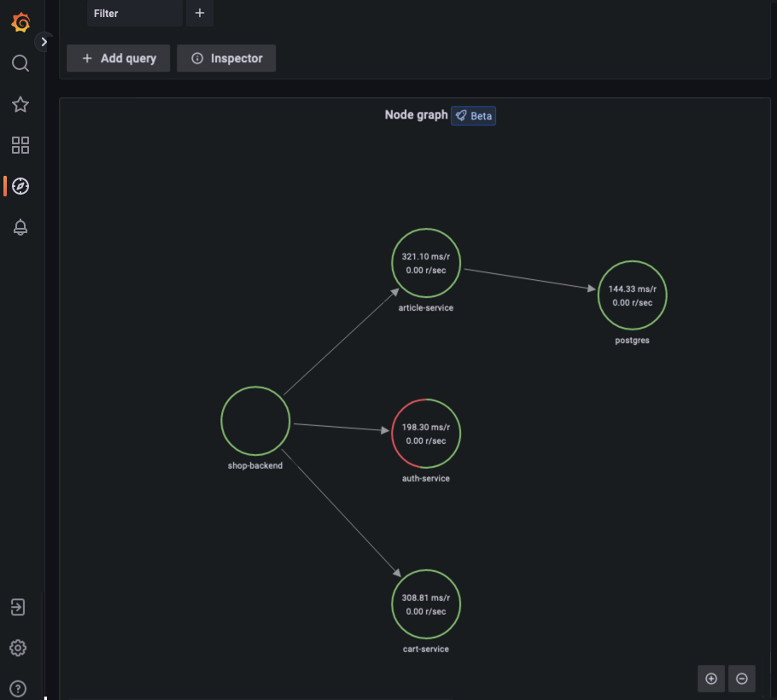Image resolution: width=777 pixels, height=700 pixels.
Task: Select the postgres node
Action: pyautogui.click(x=632, y=295)
